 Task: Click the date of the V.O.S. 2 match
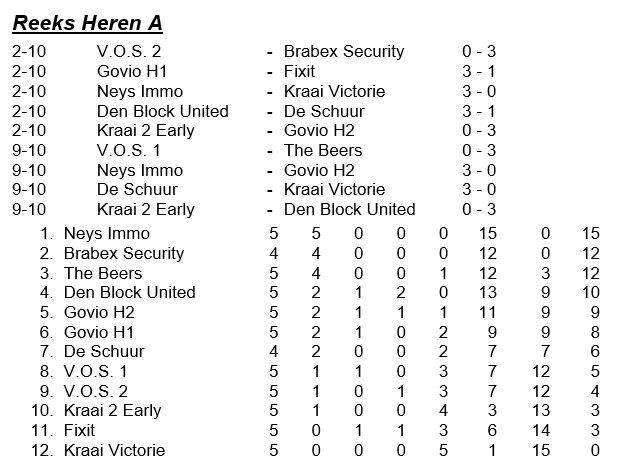point(29,52)
